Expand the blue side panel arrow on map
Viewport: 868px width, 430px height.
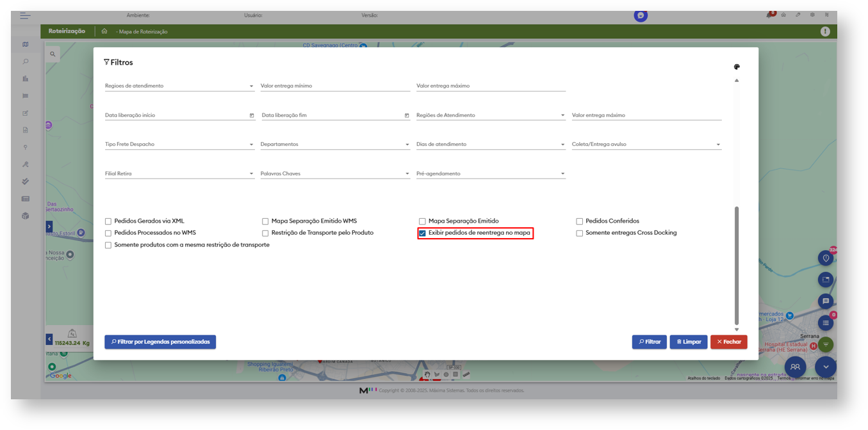[x=49, y=227]
